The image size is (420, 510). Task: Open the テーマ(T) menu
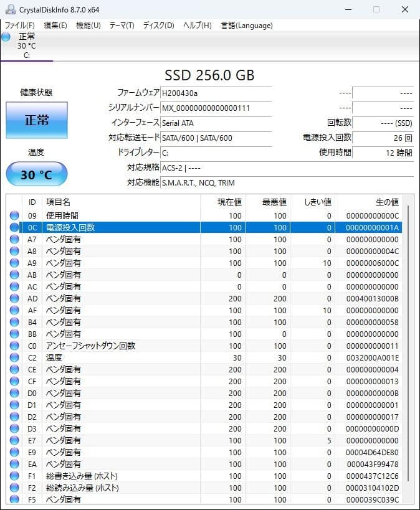(122, 26)
